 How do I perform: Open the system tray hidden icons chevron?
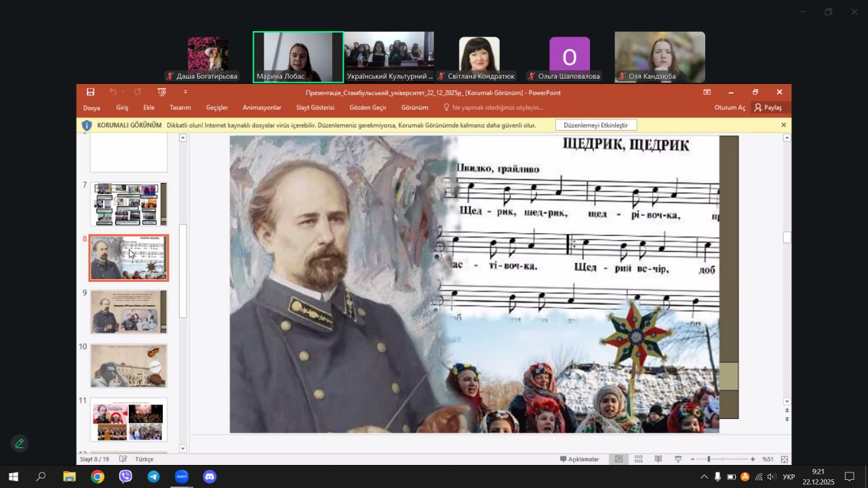[x=704, y=477]
